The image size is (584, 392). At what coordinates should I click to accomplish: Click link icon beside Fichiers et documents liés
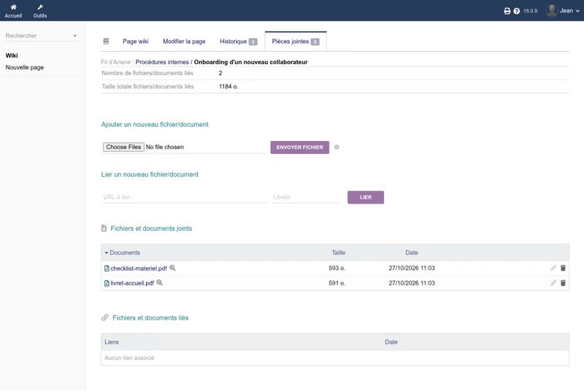click(x=105, y=318)
